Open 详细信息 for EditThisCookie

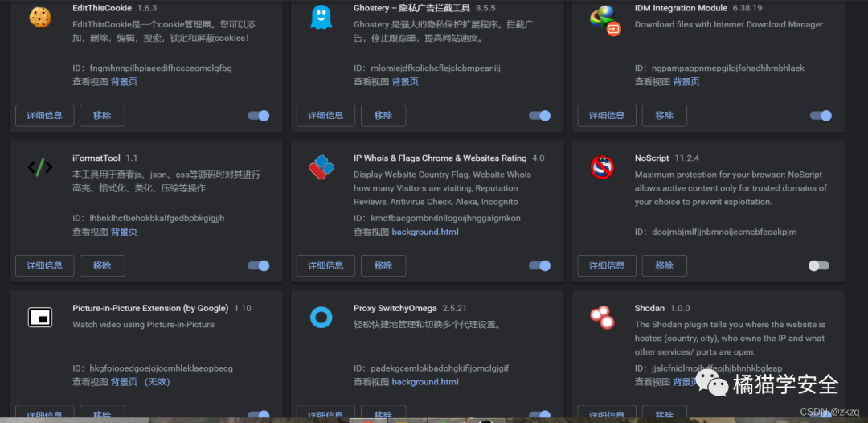pyautogui.click(x=45, y=116)
